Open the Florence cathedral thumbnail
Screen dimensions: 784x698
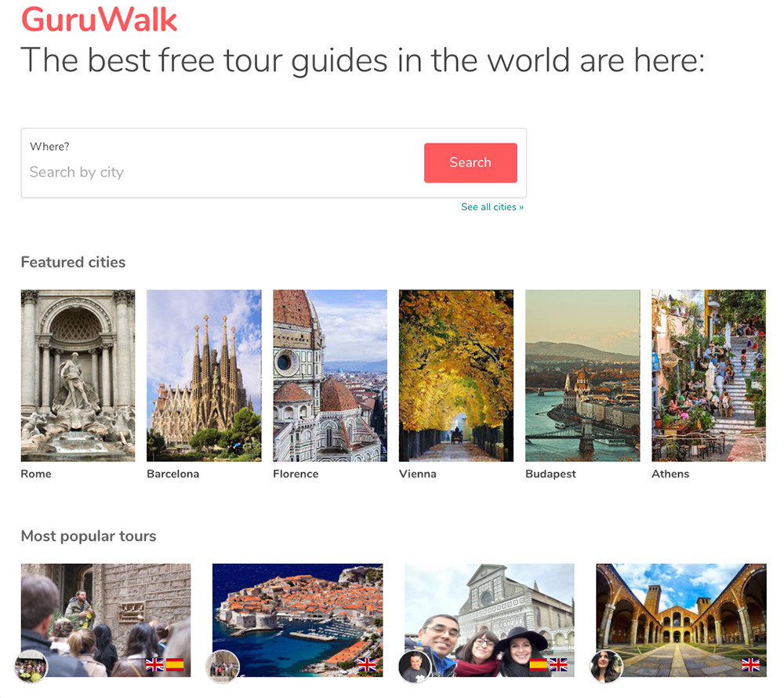330,376
